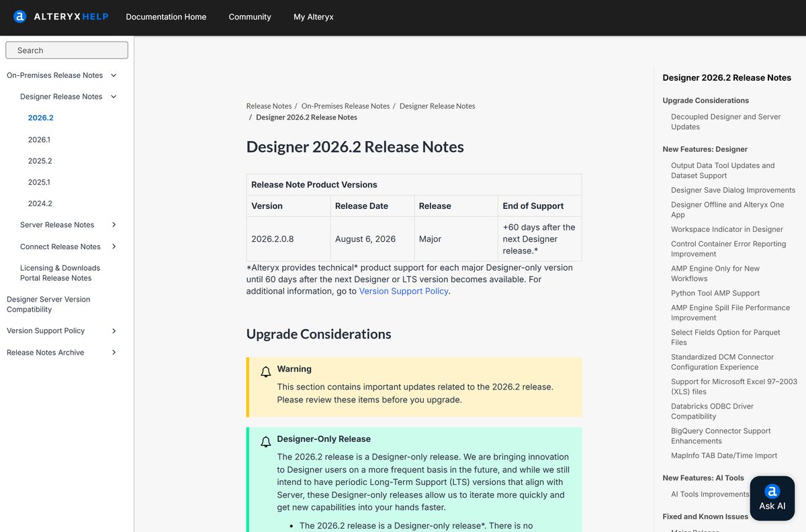The width and height of the screenshot is (806, 532).
Task: Click the Alteryx Help logo
Action: (60, 17)
